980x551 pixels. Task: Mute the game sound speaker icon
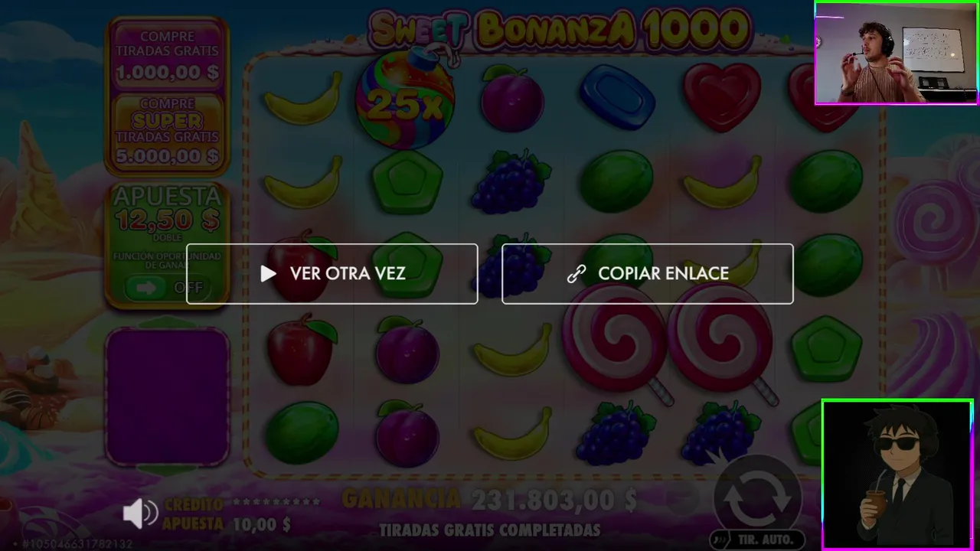[140, 514]
